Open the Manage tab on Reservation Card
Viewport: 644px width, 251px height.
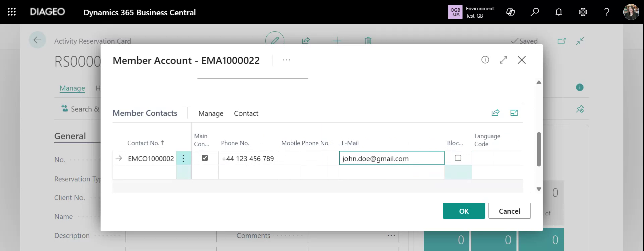tap(72, 88)
